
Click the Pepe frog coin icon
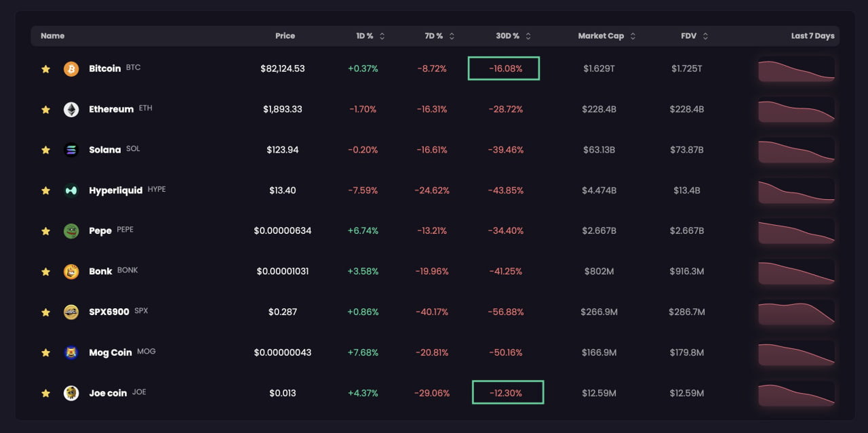point(71,231)
